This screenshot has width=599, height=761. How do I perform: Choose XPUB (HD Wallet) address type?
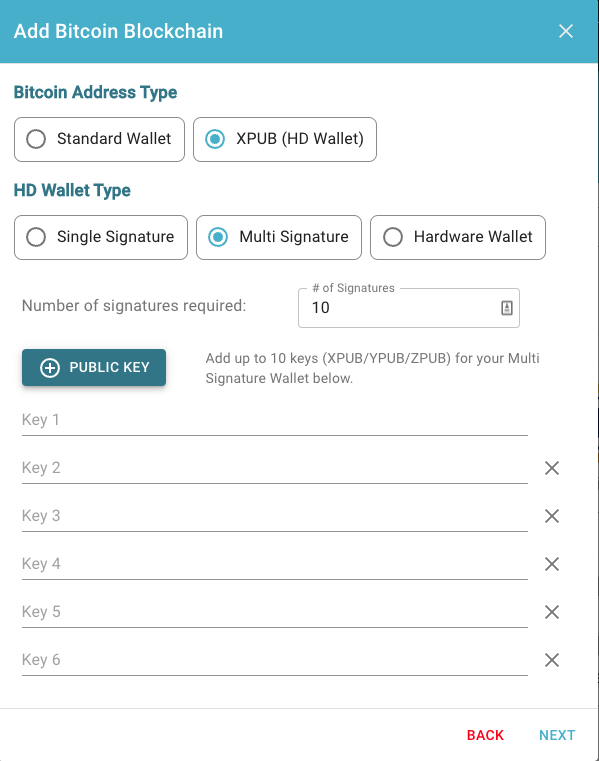[285, 139]
